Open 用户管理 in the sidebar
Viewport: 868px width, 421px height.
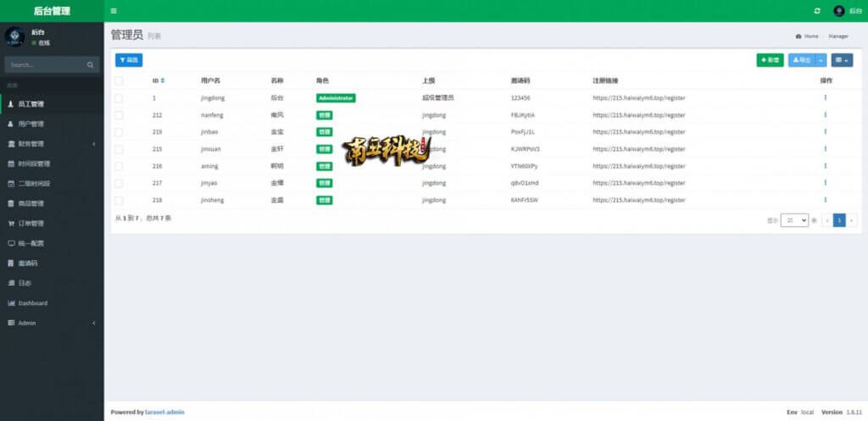pyautogui.click(x=52, y=124)
